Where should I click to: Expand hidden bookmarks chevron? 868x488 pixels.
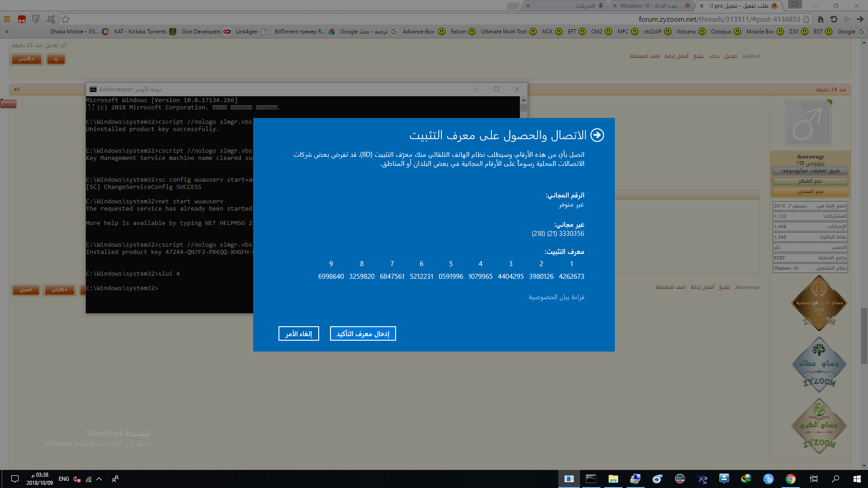pos(7,32)
